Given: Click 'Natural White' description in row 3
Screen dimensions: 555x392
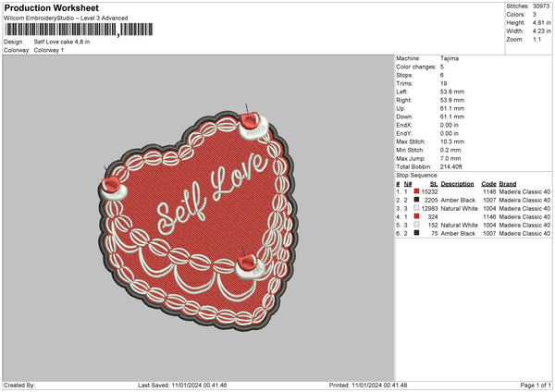Looking at the screenshot, I should [460, 208].
